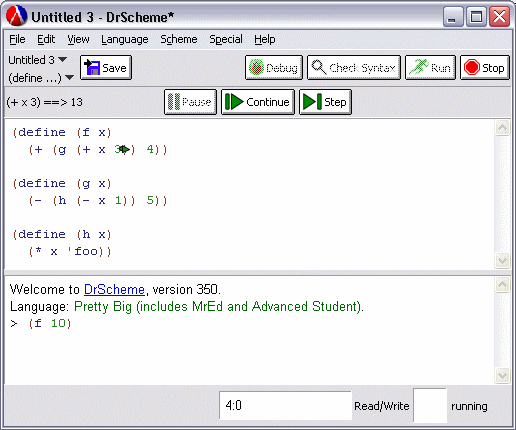Click '(define (h x)' in definitions
This screenshot has width=516, height=430.
coord(62,234)
